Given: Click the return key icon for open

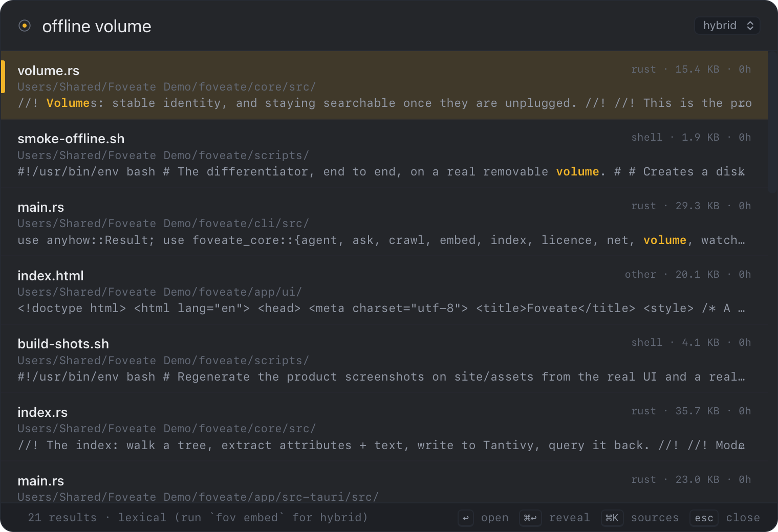Looking at the screenshot, I should 466,518.
